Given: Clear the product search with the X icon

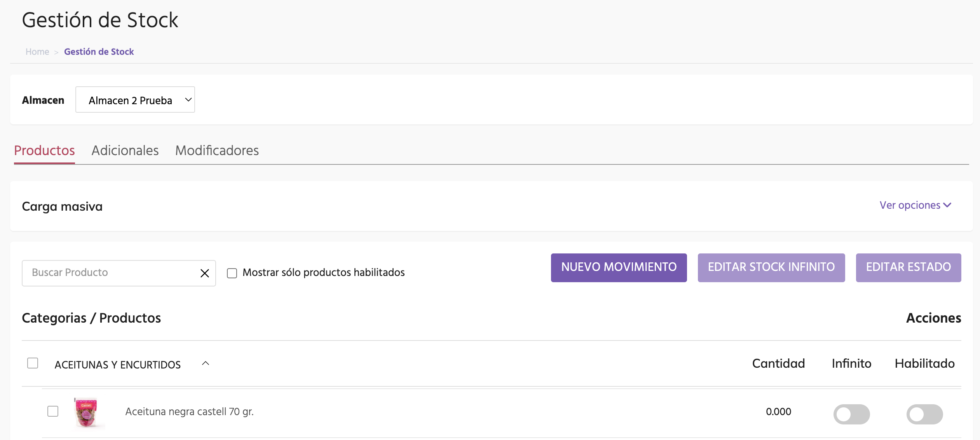Looking at the screenshot, I should (x=204, y=273).
